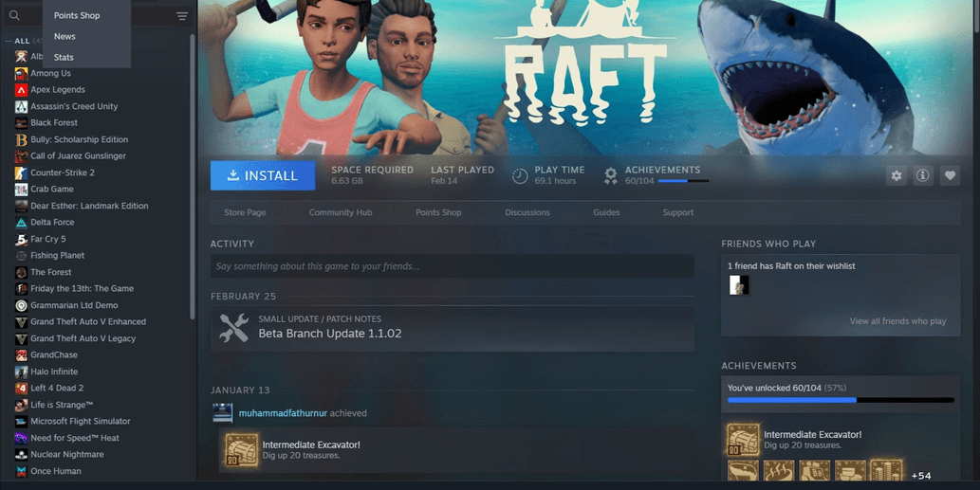This screenshot has height=490, width=980.
Task: Click the library search magnifier icon
Action: pos(14,15)
